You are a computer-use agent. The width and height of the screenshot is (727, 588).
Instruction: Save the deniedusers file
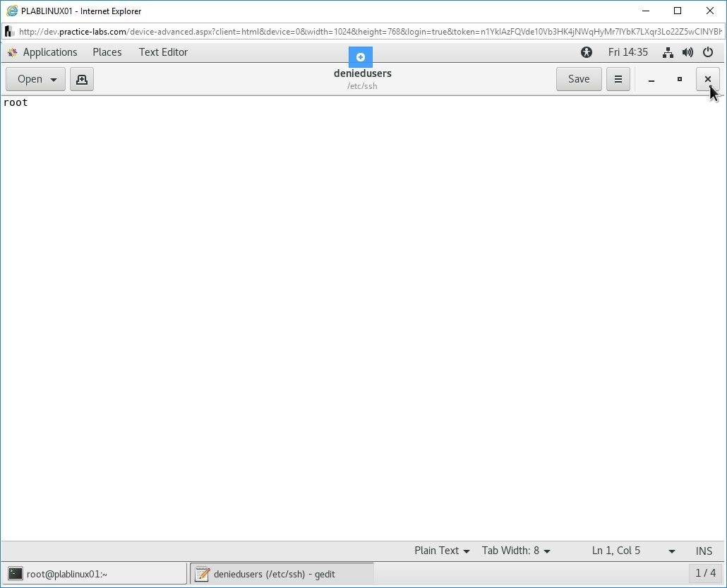coord(578,79)
